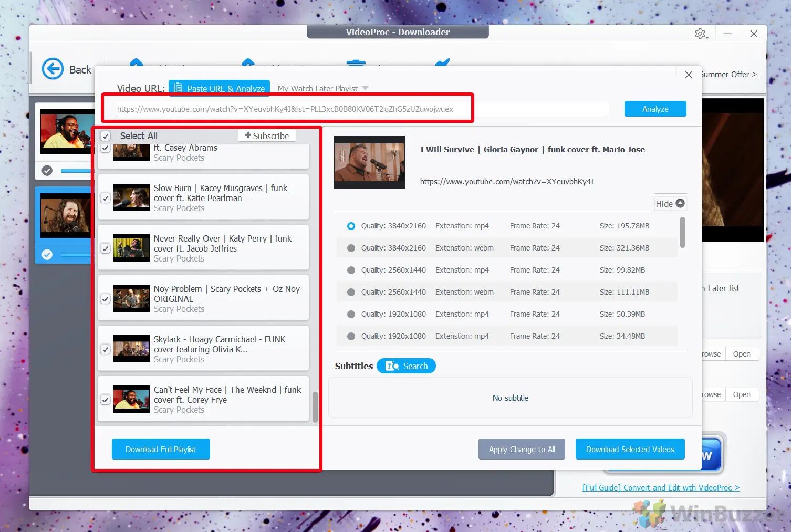This screenshot has width=791, height=532.
Task: Click the Slow Burn video thumbnail
Action: 131,197
